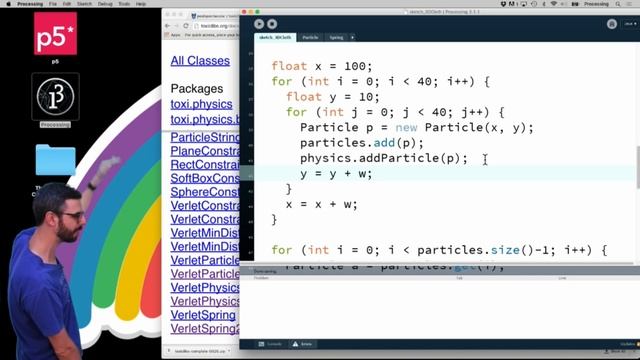
Task: Open the Edit menu
Action: [x=67, y=4]
